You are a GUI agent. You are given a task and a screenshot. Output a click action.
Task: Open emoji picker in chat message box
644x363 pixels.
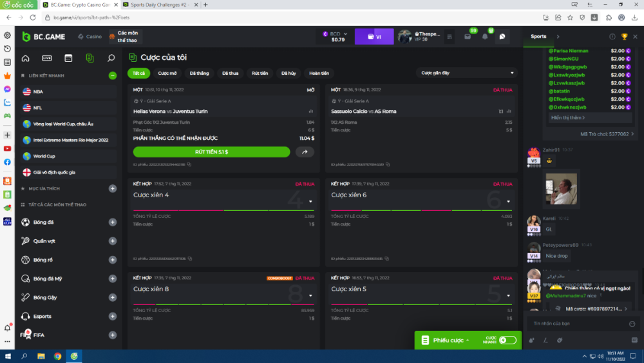633,323
